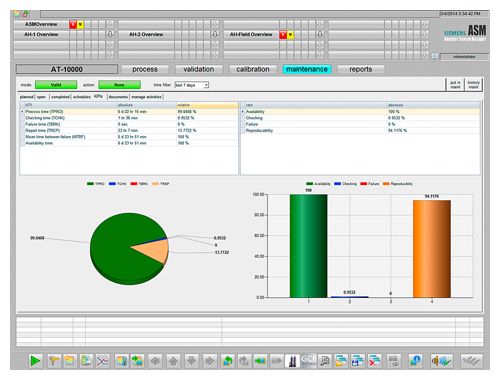Viewport: 500px width, 380px height.
Task: Open the KPIs sub-tab
Action: click(x=98, y=97)
